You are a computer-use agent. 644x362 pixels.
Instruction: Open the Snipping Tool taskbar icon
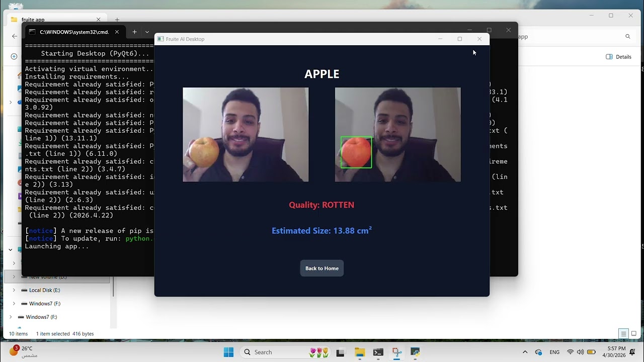click(397, 352)
